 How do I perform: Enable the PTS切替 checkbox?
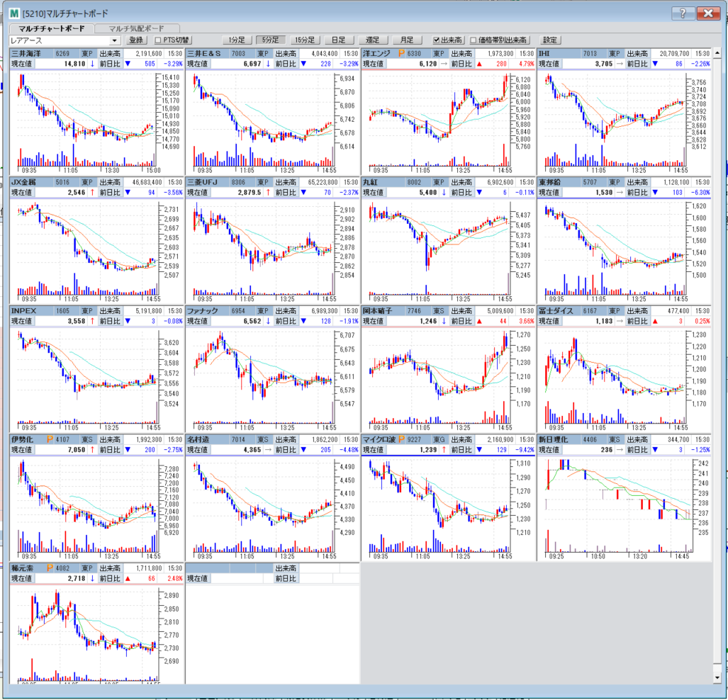click(158, 40)
